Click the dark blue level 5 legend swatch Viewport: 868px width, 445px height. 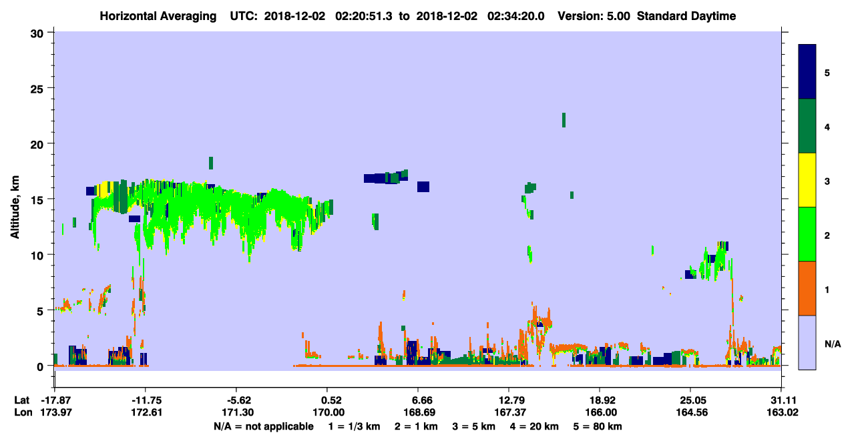(807, 72)
